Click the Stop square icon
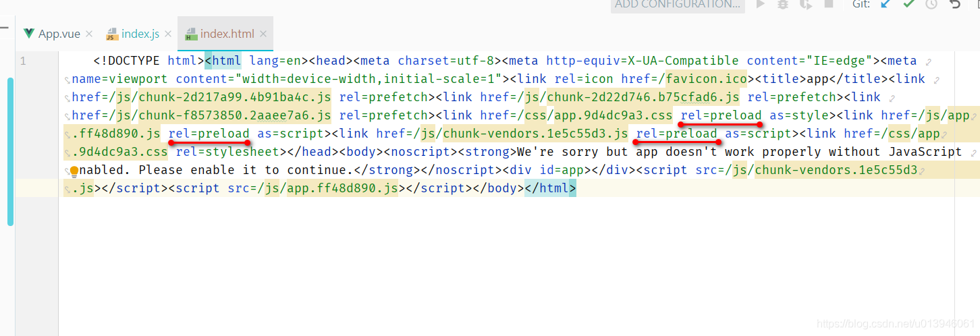This screenshot has height=336, width=980. 829,4
